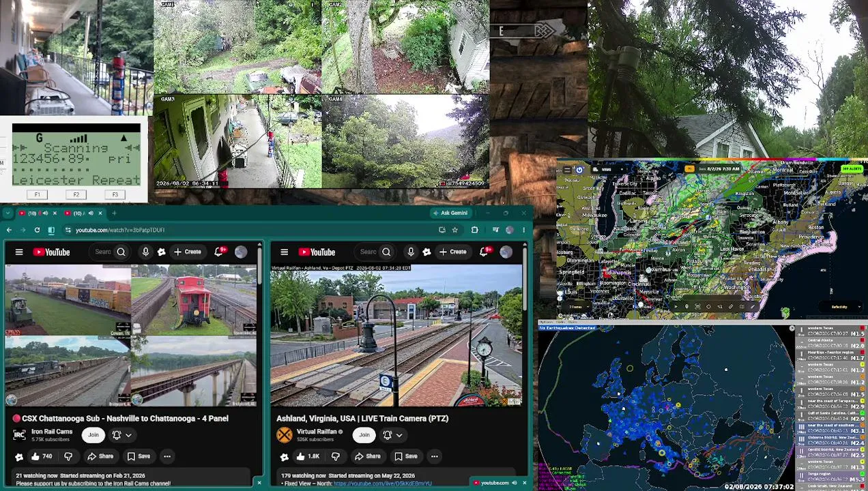Open the Chrome three-dot menu
This screenshot has height=491, width=868.
coord(523,230)
